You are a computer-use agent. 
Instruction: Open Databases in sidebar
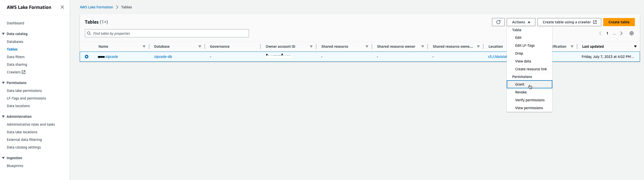point(15,42)
